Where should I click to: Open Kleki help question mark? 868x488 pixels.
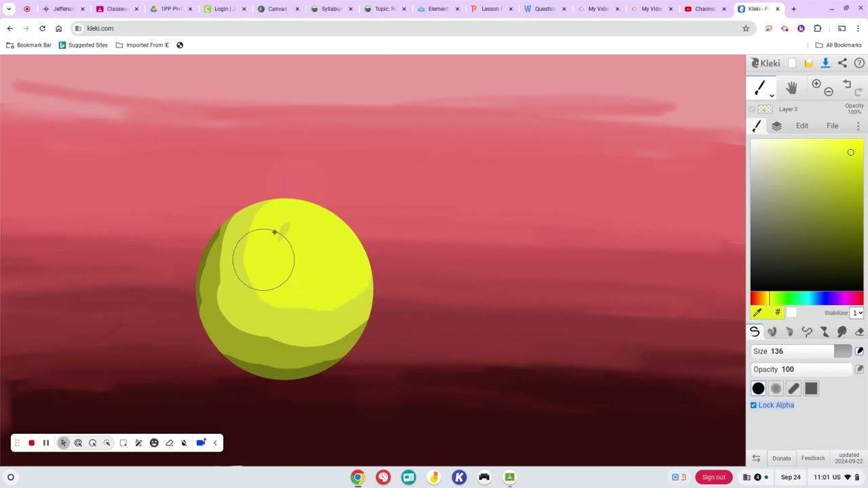tap(859, 63)
